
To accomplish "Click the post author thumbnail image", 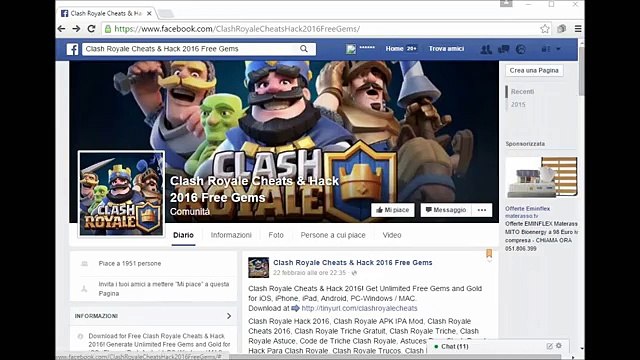I will [x=259, y=267].
